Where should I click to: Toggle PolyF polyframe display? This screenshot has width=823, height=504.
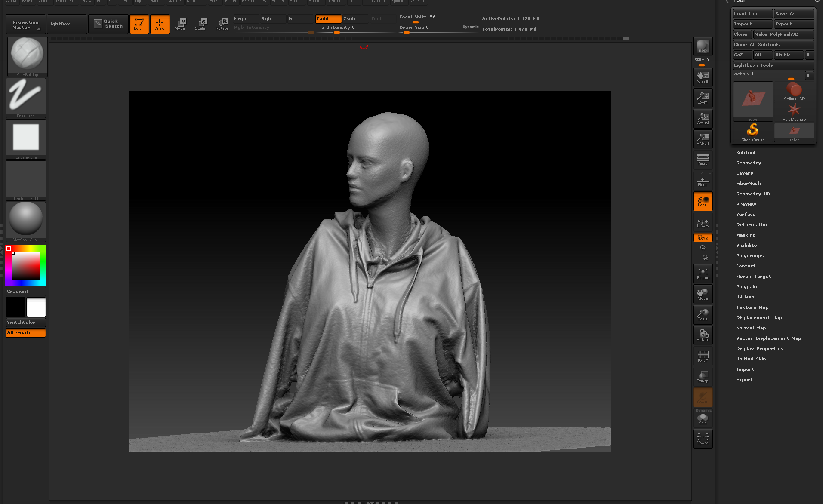coord(703,356)
